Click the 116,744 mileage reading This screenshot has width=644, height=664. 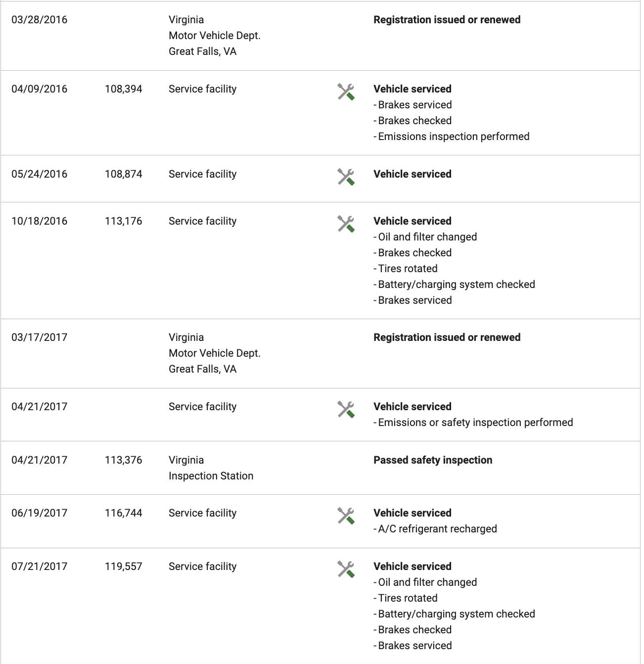point(123,513)
